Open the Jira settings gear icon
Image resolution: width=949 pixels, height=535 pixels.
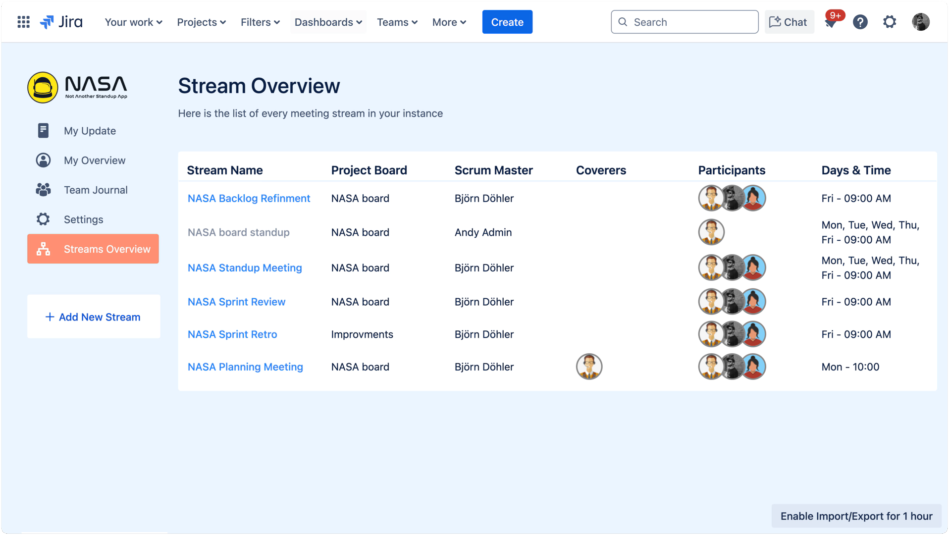[x=889, y=22]
